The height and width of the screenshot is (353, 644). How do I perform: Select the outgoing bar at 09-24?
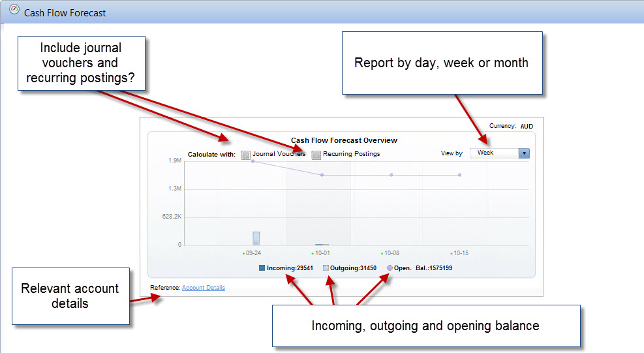click(256, 238)
